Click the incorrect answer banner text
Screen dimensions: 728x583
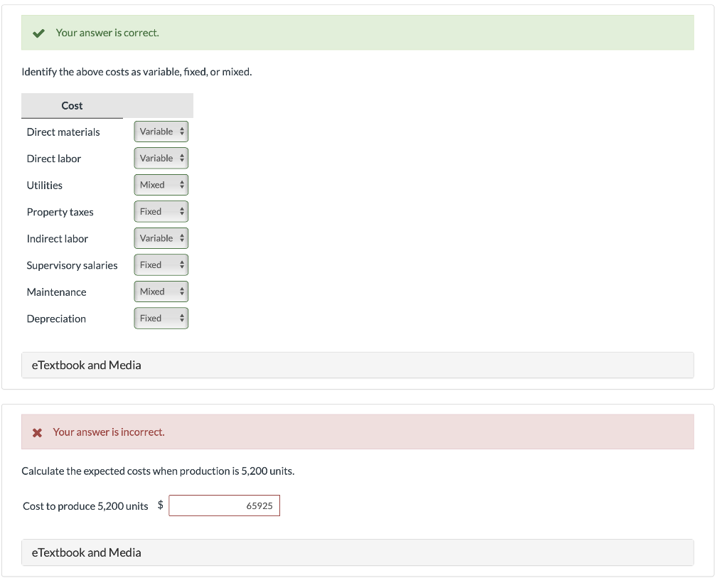click(x=109, y=432)
